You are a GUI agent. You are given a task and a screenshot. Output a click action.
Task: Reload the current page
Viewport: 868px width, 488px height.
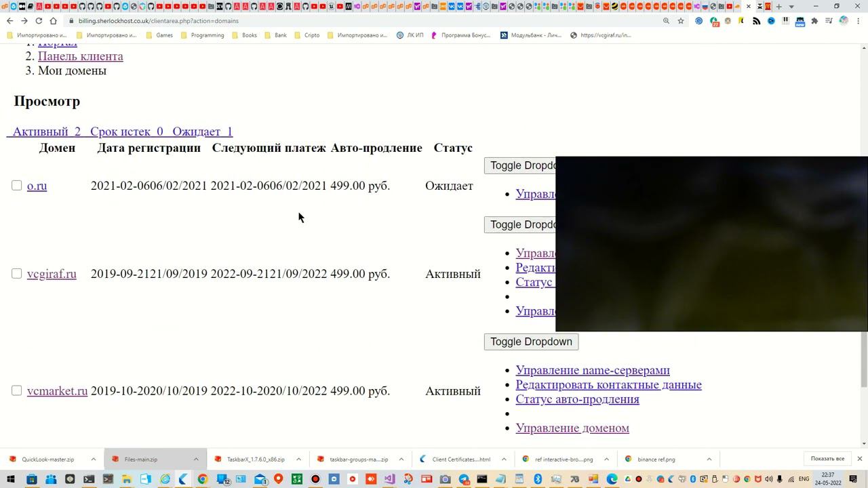39,21
